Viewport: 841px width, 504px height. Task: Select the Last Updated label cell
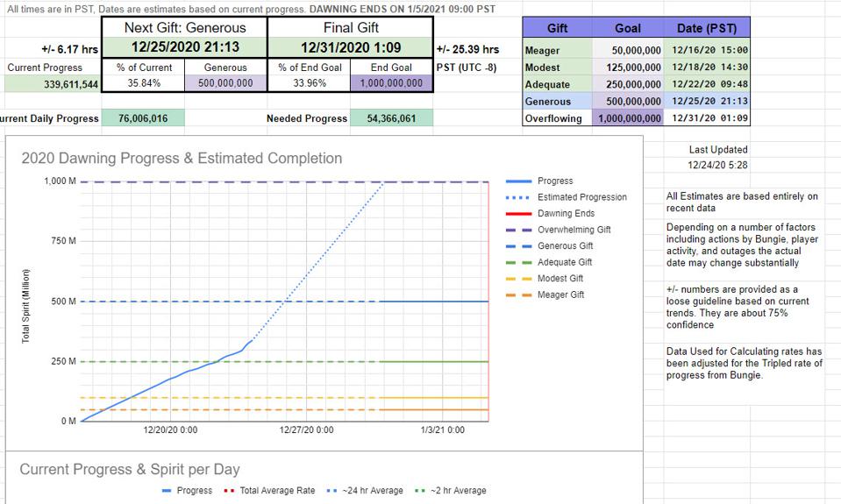point(717,150)
